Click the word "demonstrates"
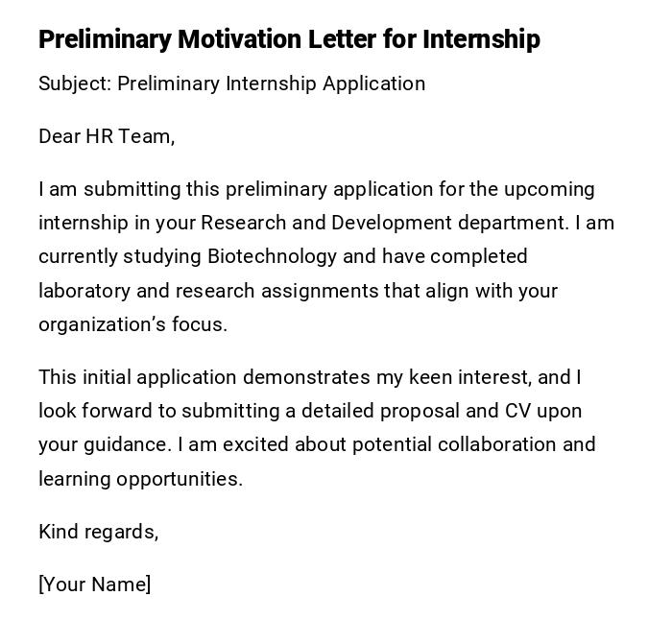Image resolution: width=672 pixels, height=644 pixels. click(306, 377)
